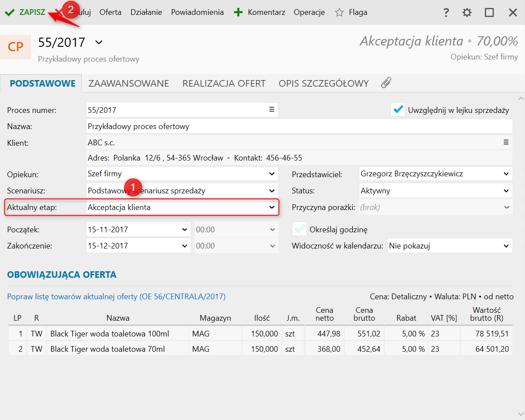Viewport: 525px width, 420px height.
Task: Open the Działanie menu
Action: tap(146, 12)
